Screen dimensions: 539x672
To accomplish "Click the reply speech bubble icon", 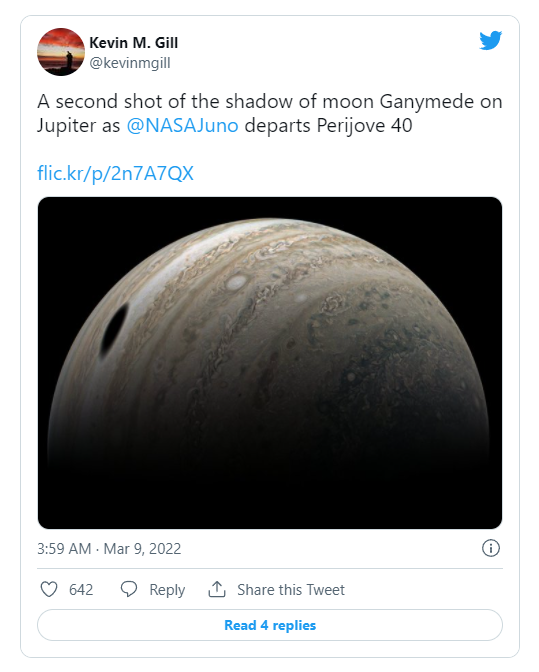I will tap(129, 589).
